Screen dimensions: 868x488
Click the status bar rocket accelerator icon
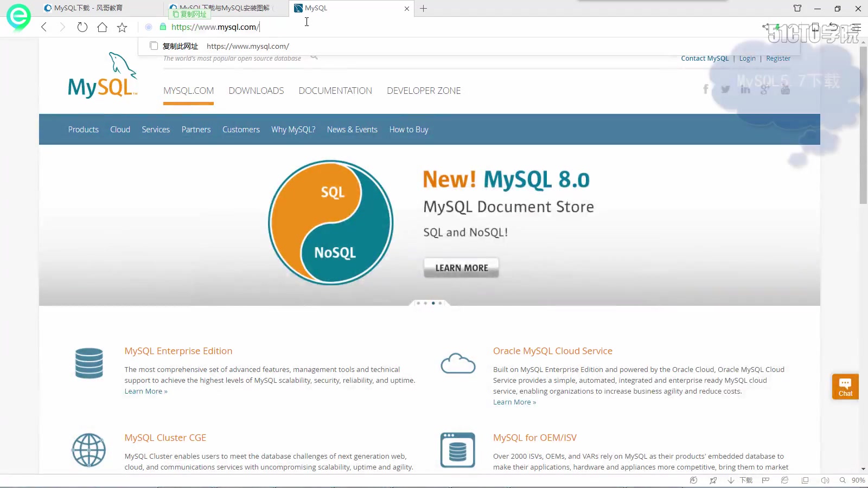click(713, 480)
